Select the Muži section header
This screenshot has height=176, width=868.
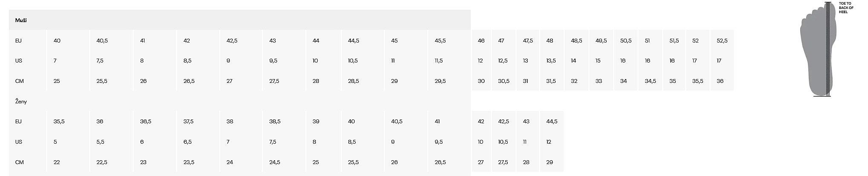tap(21, 20)
